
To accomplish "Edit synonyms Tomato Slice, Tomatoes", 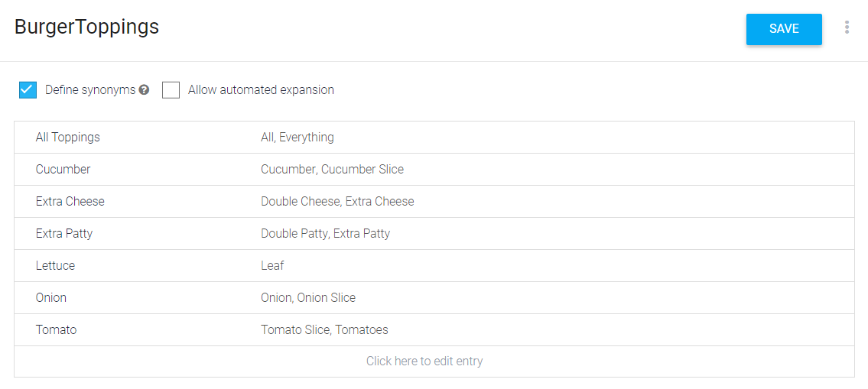I will coord(324,330).
